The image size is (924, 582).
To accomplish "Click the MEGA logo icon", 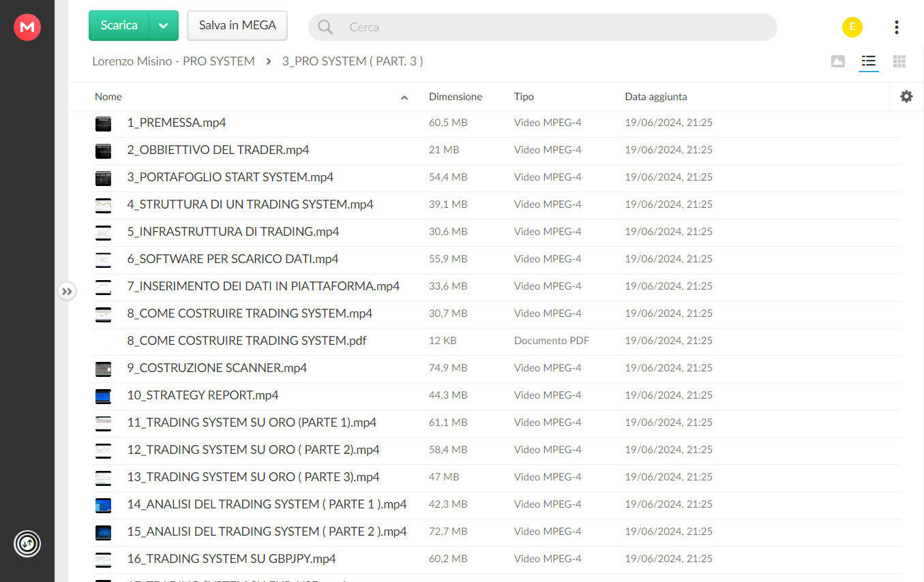I will pyautogui.click(x=27, y=27).
